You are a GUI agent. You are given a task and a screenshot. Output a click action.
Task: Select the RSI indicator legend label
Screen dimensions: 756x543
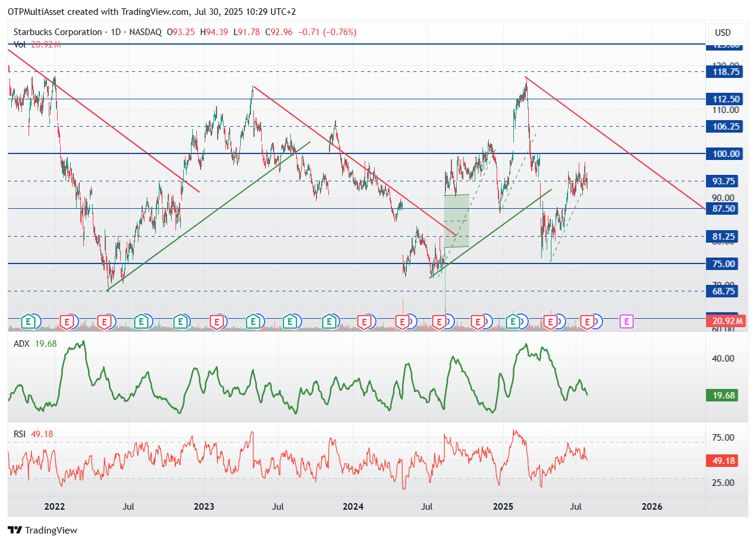click(x=20, y=434)
